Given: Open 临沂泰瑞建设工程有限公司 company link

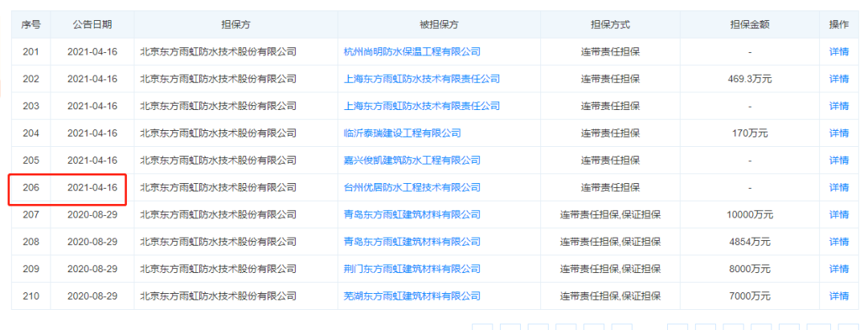Looking at the screenshot, I should [x=402, y=133].
